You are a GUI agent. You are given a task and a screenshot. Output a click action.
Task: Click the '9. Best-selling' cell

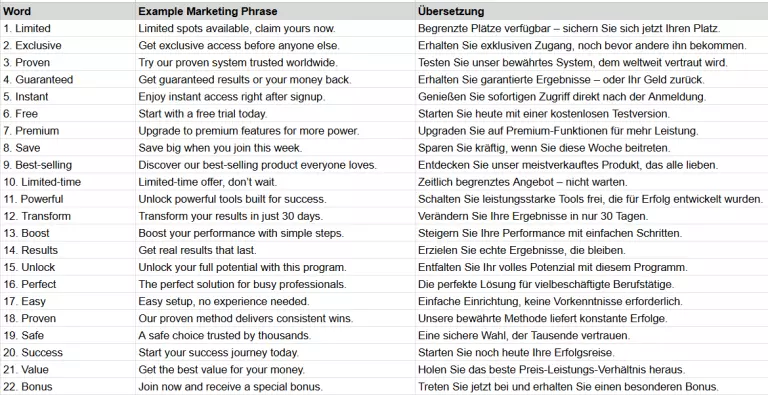68,165
